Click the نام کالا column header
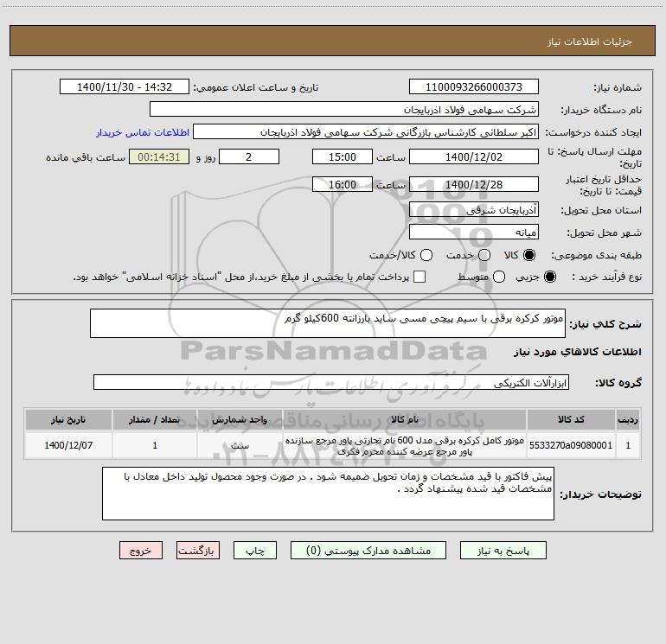The width and height of the screenshot is (666, 644). click(405, 419)
